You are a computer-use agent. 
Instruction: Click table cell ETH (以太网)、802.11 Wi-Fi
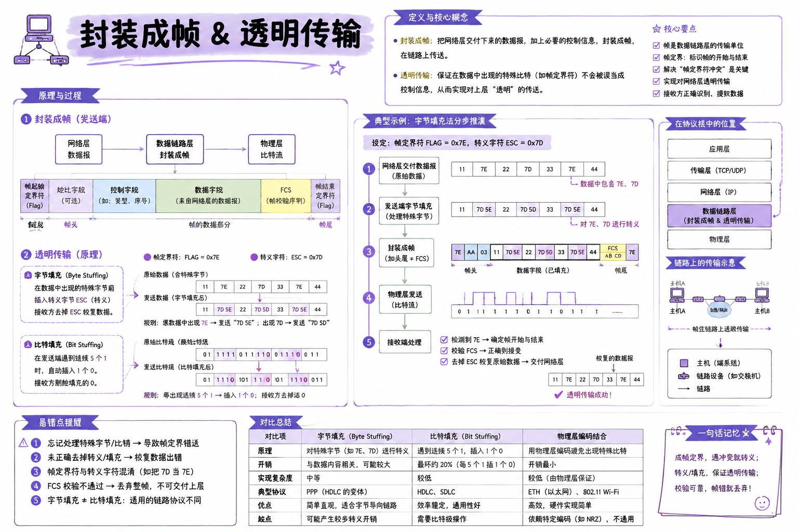pyautogui.click(x=583, y=491)
